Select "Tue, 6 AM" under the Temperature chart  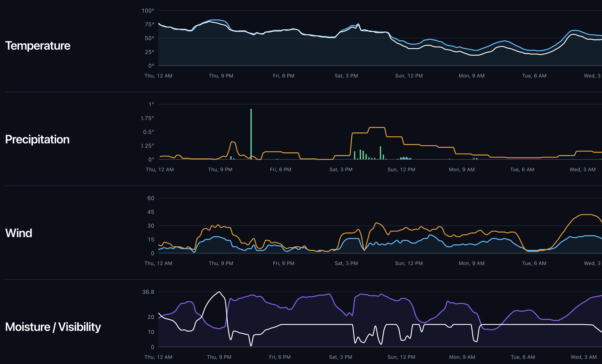(x=534, y=76)
